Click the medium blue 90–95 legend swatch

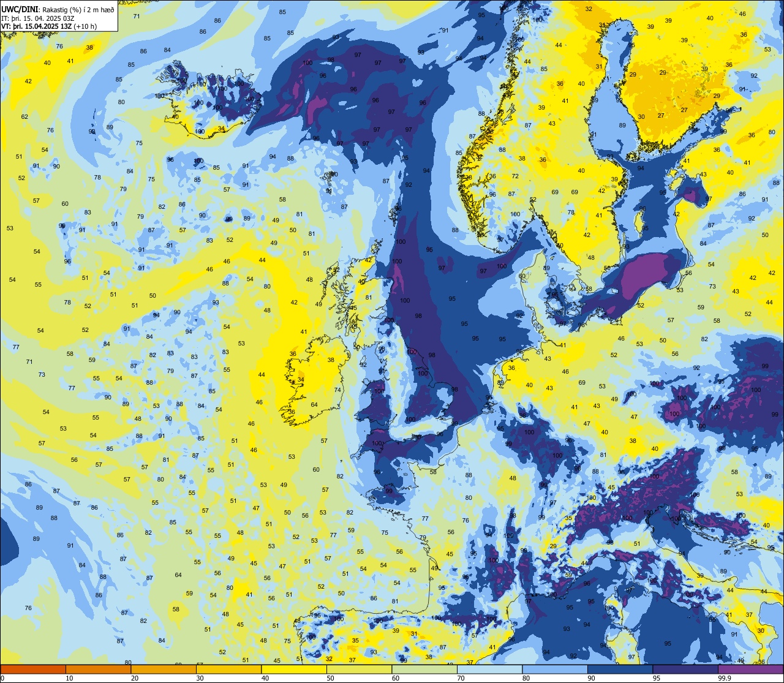620,669
